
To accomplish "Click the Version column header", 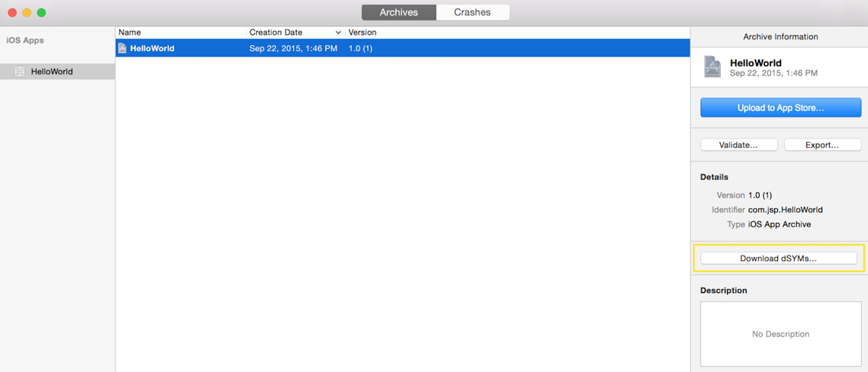I will pos(362,32).
